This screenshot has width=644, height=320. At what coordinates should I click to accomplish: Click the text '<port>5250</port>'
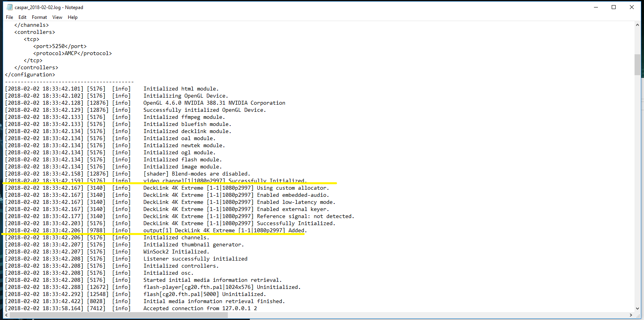[x=60, y=46]
